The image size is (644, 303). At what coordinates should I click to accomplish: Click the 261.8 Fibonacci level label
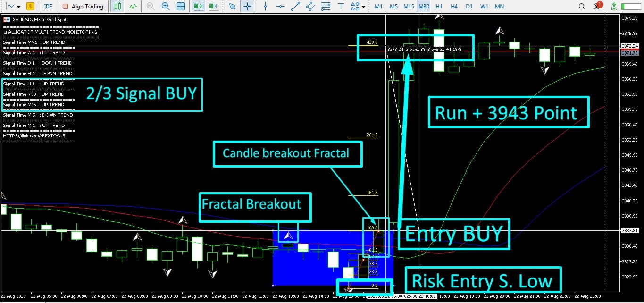[x=372, y=135]
